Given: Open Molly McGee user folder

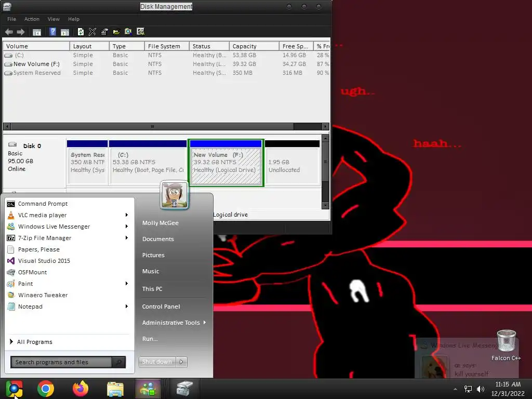Looking at the screenshot, I should pyautogui.click(x=161, y=223).
